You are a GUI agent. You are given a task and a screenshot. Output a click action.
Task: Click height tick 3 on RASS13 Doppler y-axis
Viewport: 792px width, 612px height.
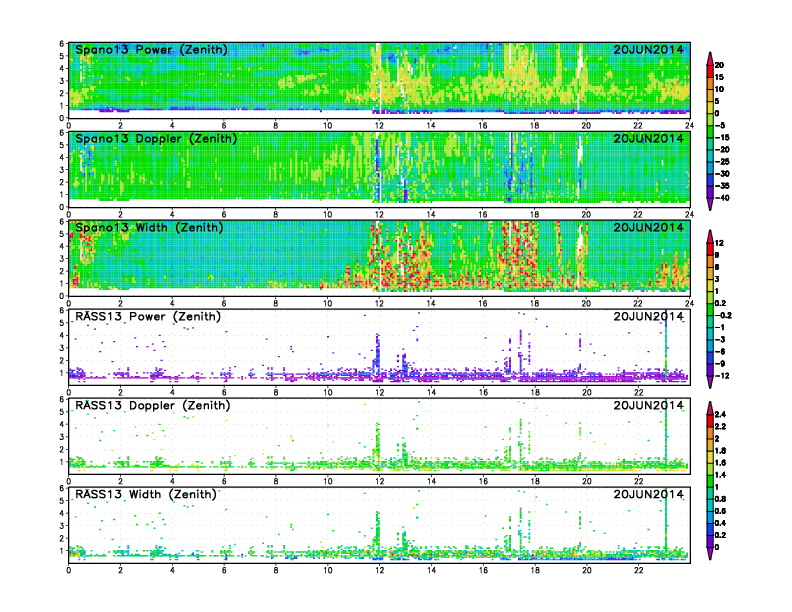[62, 437]
